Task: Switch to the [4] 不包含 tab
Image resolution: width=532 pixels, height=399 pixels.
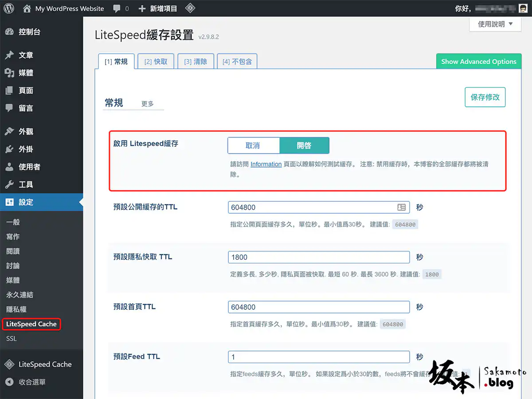Action: (x=237, y=62)
